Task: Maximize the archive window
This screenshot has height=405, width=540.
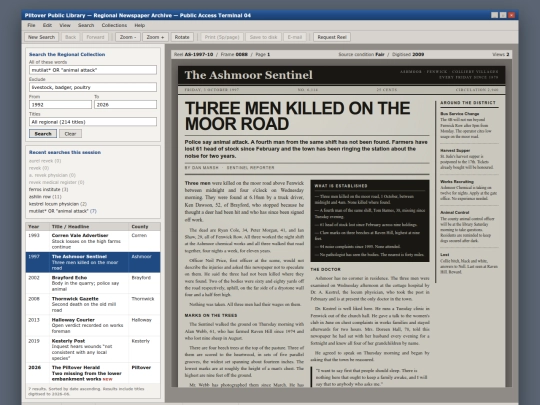Action: pyautogui.click(x=503, y=15)
